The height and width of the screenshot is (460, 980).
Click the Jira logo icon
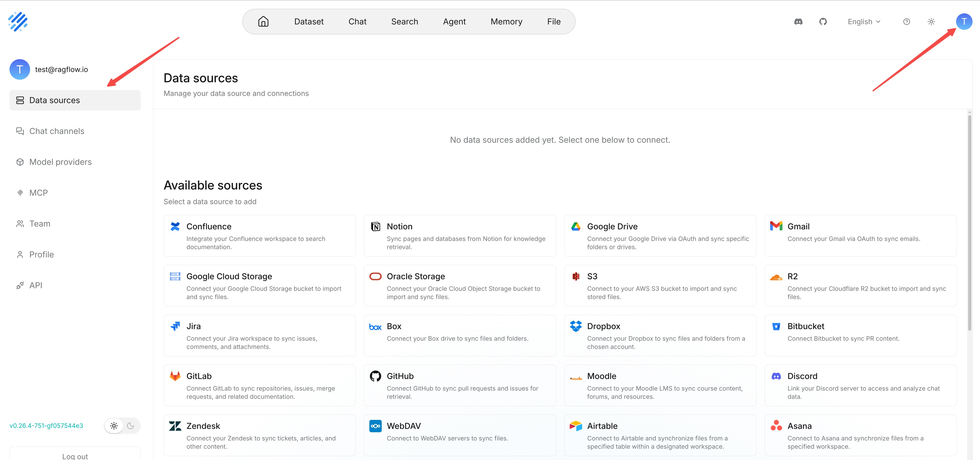coord(175,326)
